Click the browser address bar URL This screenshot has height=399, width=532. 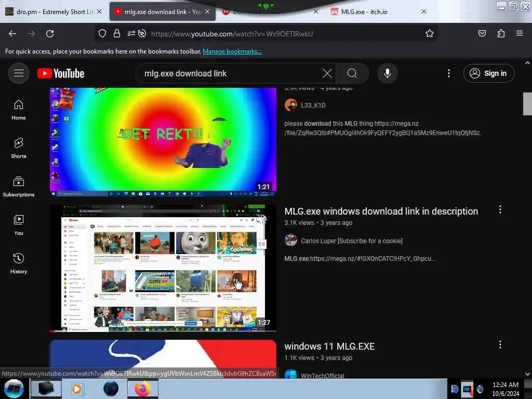[x=232, y=34]
